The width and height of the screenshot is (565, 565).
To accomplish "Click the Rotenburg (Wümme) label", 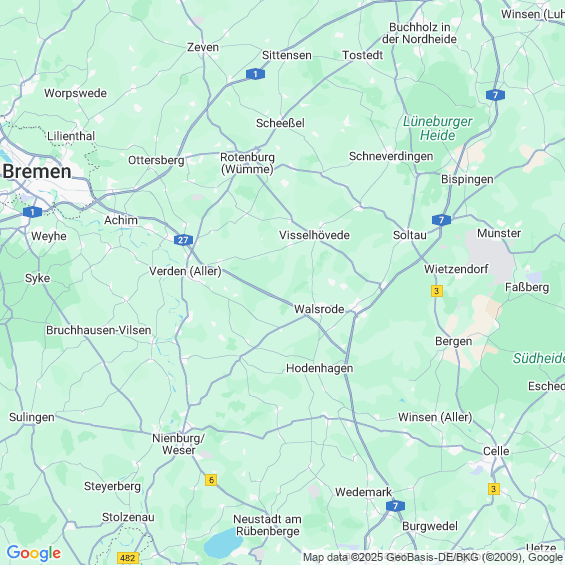I will [x=248, y=163].
